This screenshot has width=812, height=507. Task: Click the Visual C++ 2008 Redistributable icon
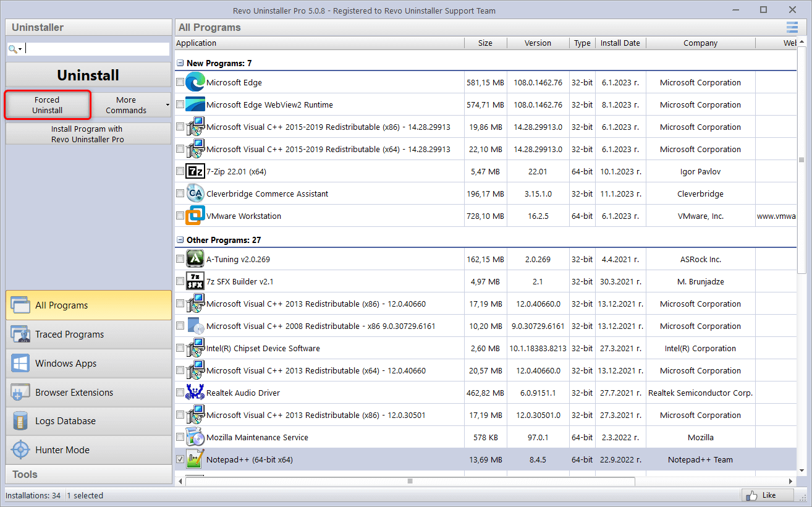click(195, 326)
